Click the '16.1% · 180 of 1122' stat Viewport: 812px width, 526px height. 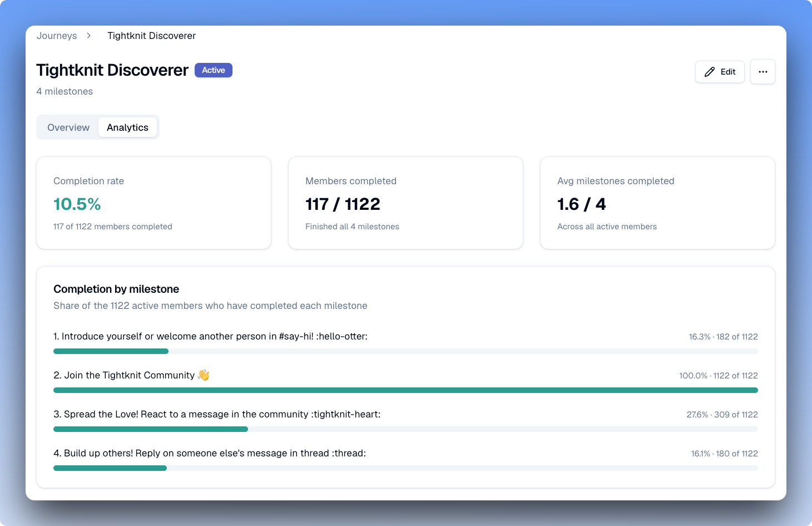point(724,454)
